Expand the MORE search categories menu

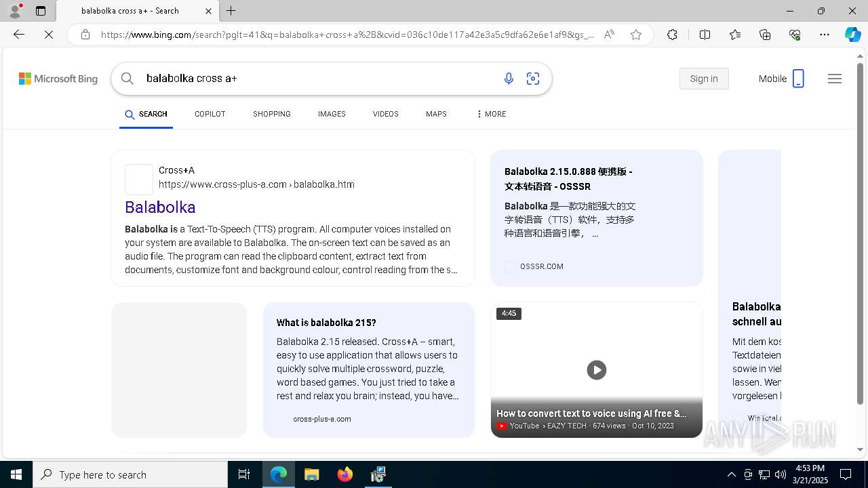492,114
